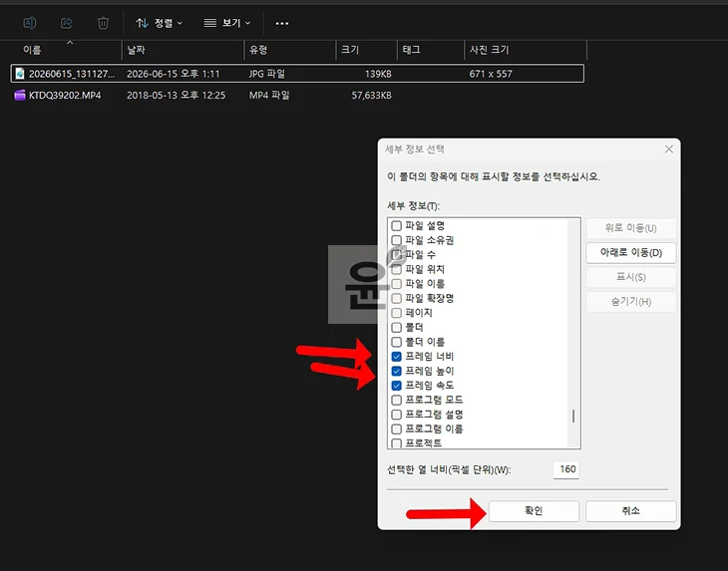The width and height of the screenshot is (728, 571).
Task: Check the 파일 소유권 checkbox
Action: click(397, 240)
